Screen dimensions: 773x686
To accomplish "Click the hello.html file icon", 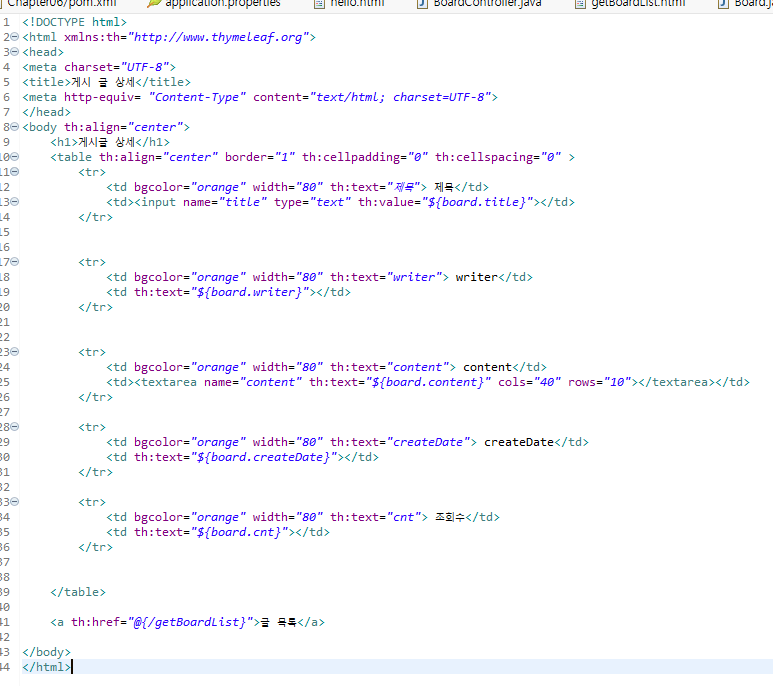I will pyautogui.click(x=319, y=4).
